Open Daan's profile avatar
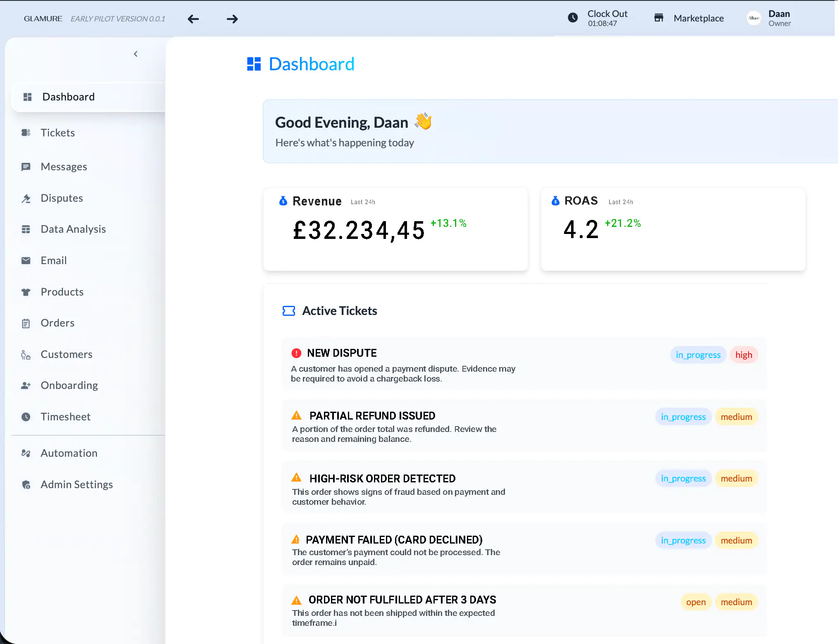 point(753,18)
